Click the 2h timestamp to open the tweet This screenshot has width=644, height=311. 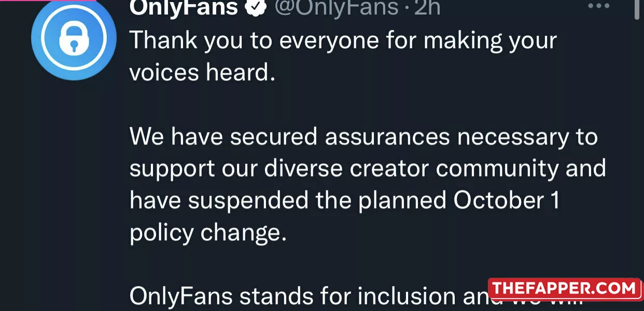[427, 7]
